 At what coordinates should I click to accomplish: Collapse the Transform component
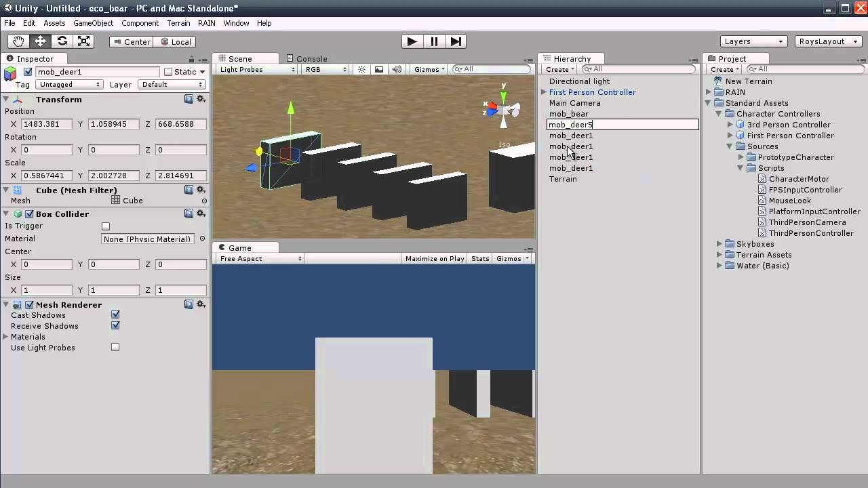pos(6,100)
